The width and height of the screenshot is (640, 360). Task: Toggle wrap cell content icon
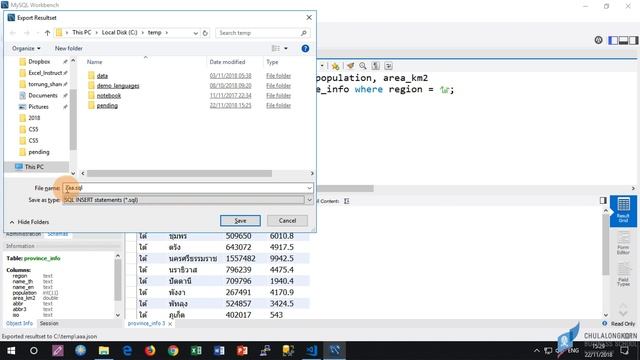347,201
